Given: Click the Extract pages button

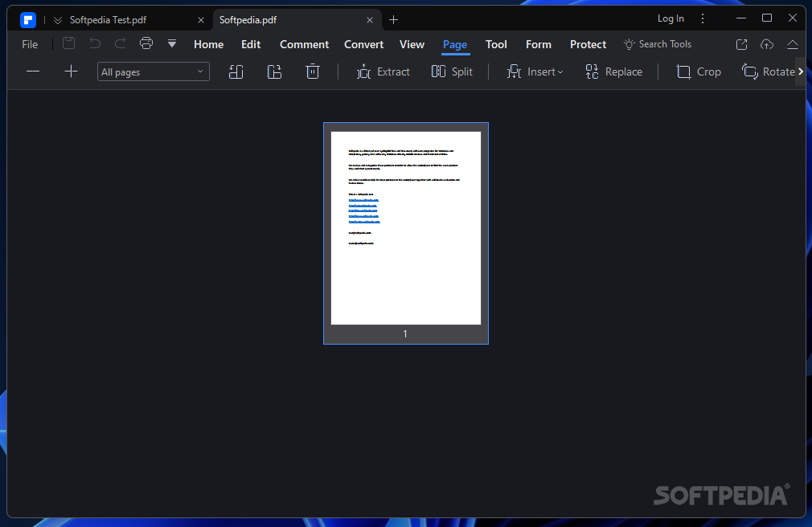Looking at the screenshot, I should (x=383, y=72).
